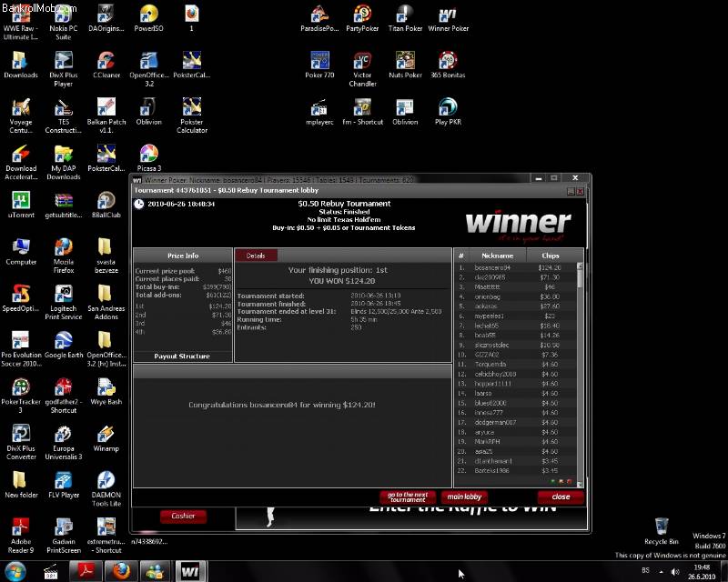Select the Winner Poker desktop icon
728x582 pixels.
[x=448, y=19]
